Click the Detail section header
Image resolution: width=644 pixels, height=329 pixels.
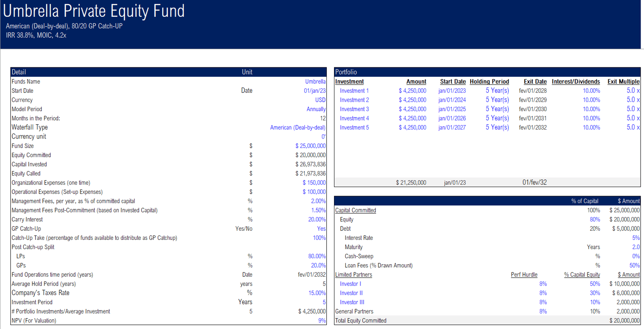[x=168, y=72]
